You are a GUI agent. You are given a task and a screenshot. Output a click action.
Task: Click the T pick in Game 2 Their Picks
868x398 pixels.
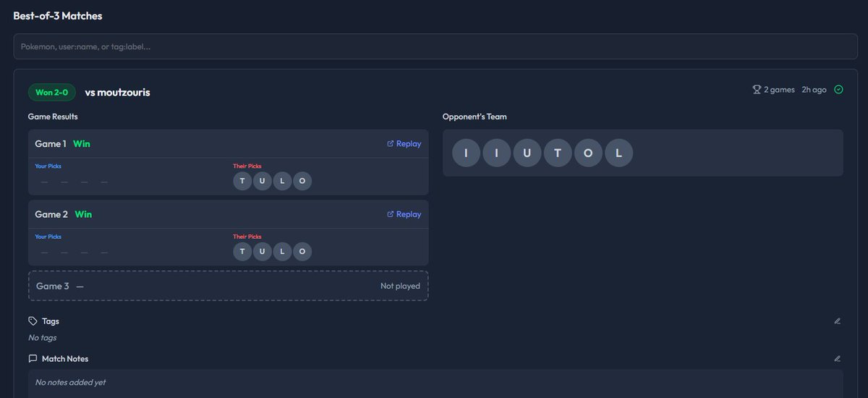(x=242, y=251)
